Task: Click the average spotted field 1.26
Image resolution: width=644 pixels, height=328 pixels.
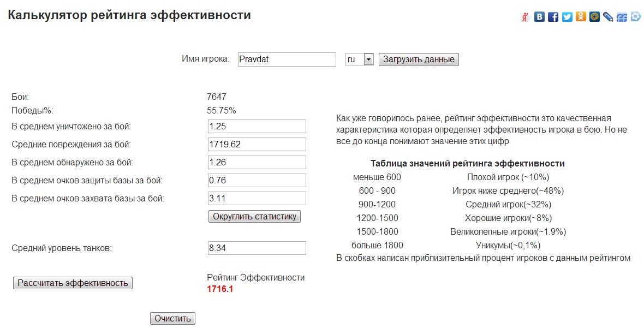Action: click(257, 163)
